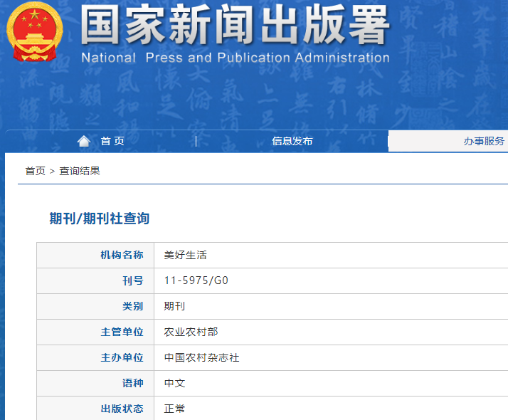Click the 农业农村部 supervising unit value
The height and width of the screenshot is (420, 508).
191,332
